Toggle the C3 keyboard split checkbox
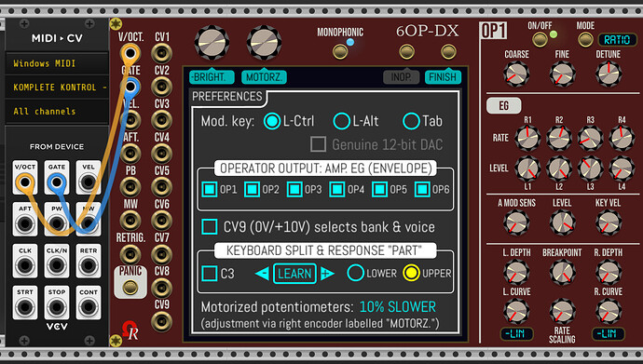Screen dimensions: 643x364 click(x=210, y=274)
